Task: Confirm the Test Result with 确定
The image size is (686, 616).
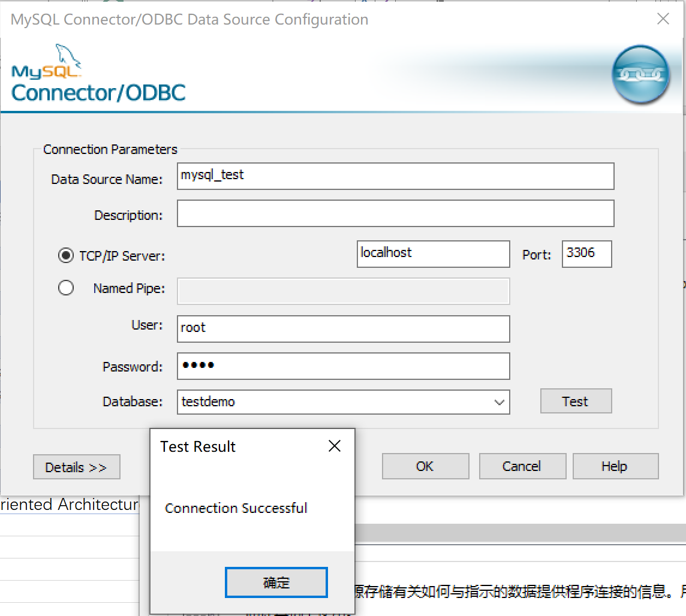Action: [276, 582]
